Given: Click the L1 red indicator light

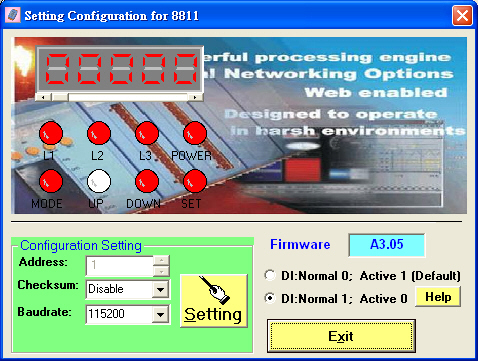Looking at the screenshot, I should click(x=51, y=133).
